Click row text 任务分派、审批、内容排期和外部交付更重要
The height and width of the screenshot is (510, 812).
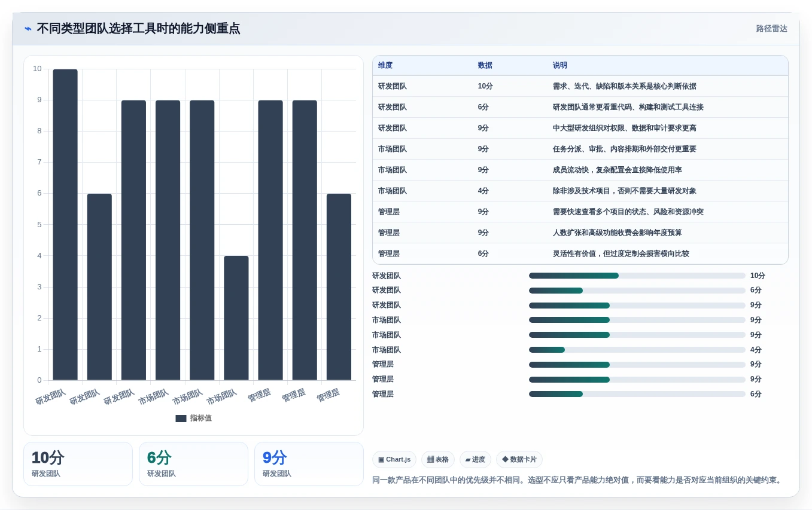pos(625,149)
